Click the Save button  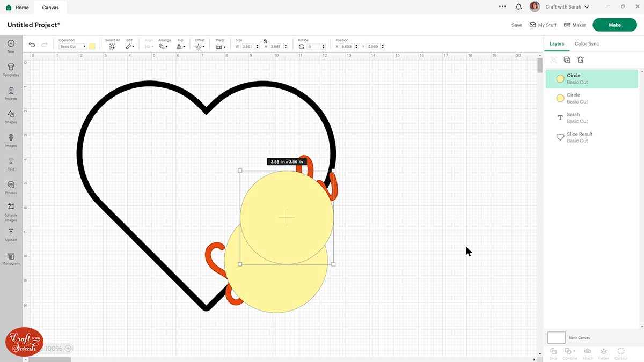516,25
